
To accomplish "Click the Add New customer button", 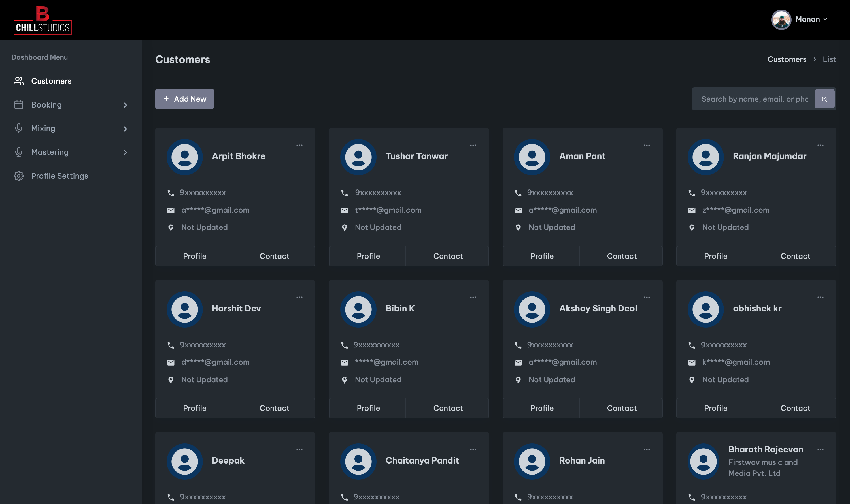I will pos(184,99).
